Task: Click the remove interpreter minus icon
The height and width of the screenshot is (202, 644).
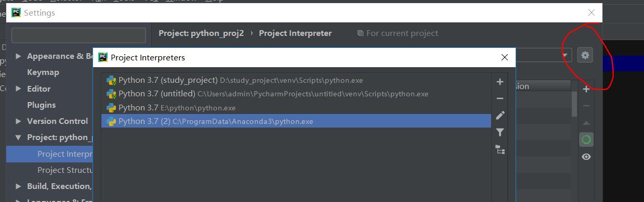Action: pos(500,98)
